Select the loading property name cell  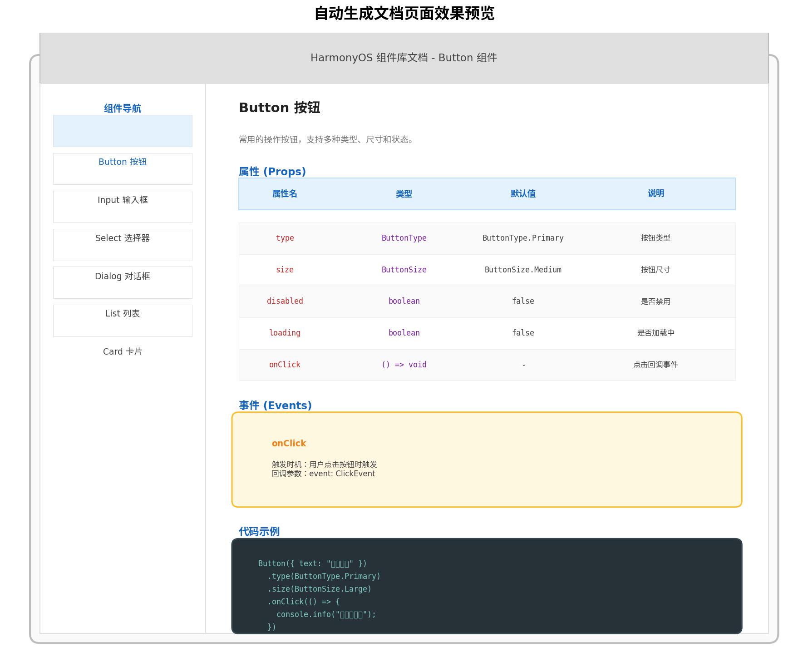(x=285, y=333)
